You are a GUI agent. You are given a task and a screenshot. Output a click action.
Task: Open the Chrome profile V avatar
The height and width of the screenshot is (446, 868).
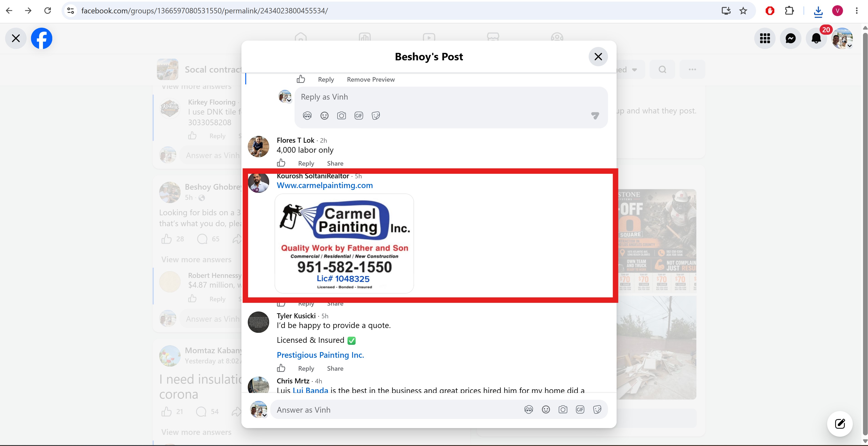(838, 11)
